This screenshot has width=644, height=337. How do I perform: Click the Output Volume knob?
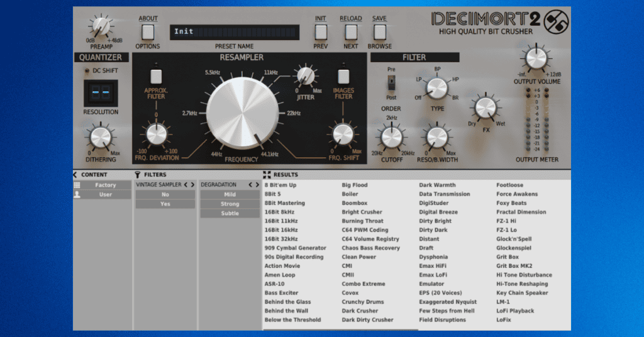535,58
